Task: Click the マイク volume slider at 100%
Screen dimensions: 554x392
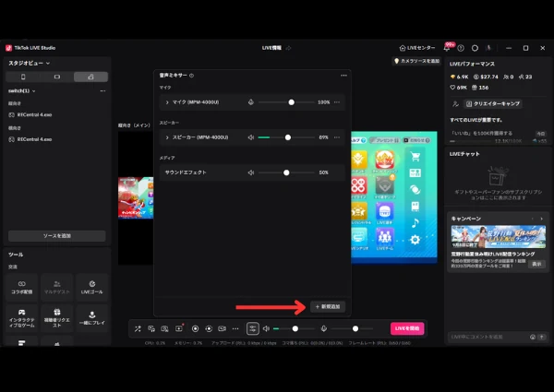Action: click(x=286, y=102)
